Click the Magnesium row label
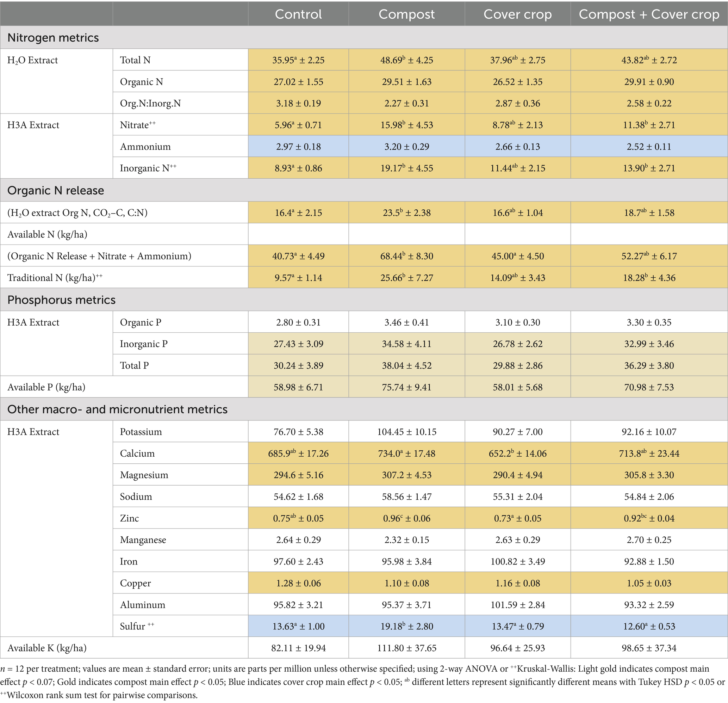 (144, 475)
